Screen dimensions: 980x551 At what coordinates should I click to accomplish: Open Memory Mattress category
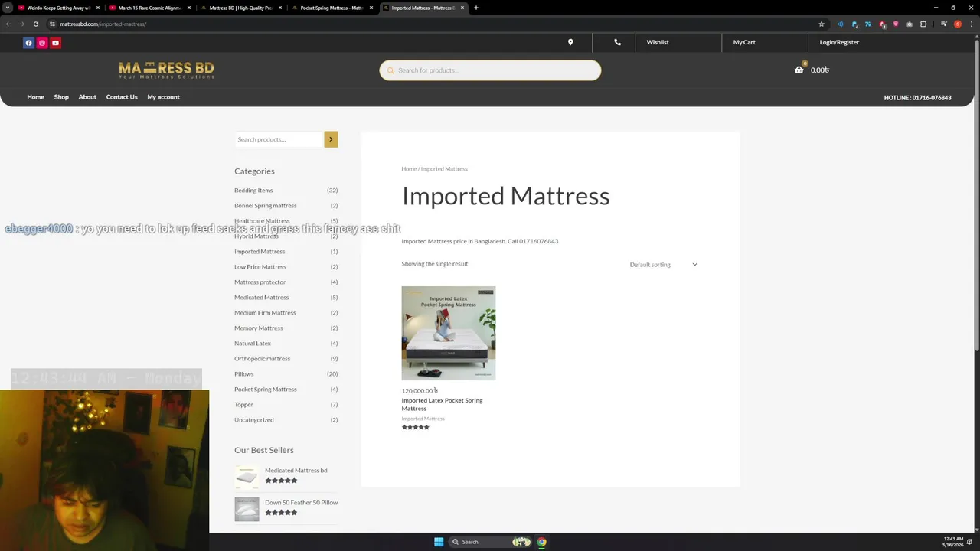(258, 328)
